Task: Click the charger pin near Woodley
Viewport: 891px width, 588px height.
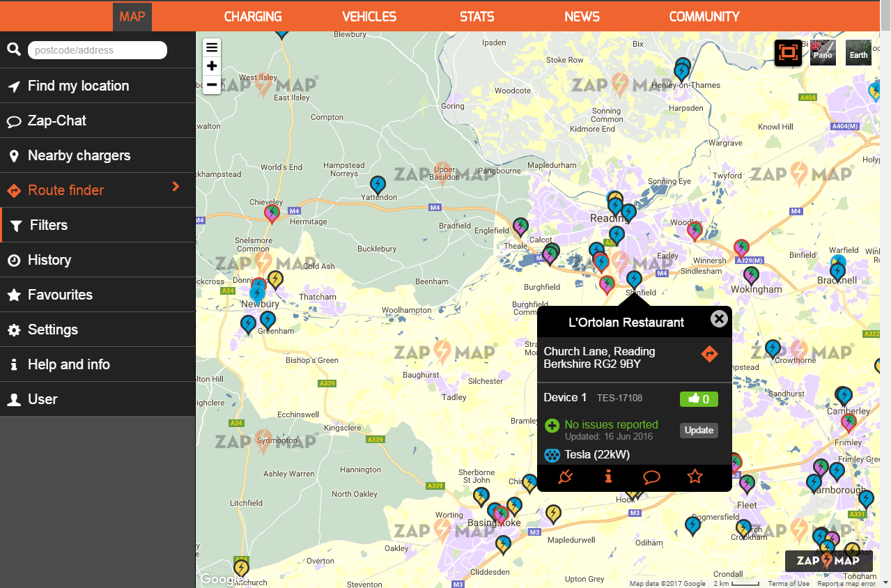Action: 695,231
